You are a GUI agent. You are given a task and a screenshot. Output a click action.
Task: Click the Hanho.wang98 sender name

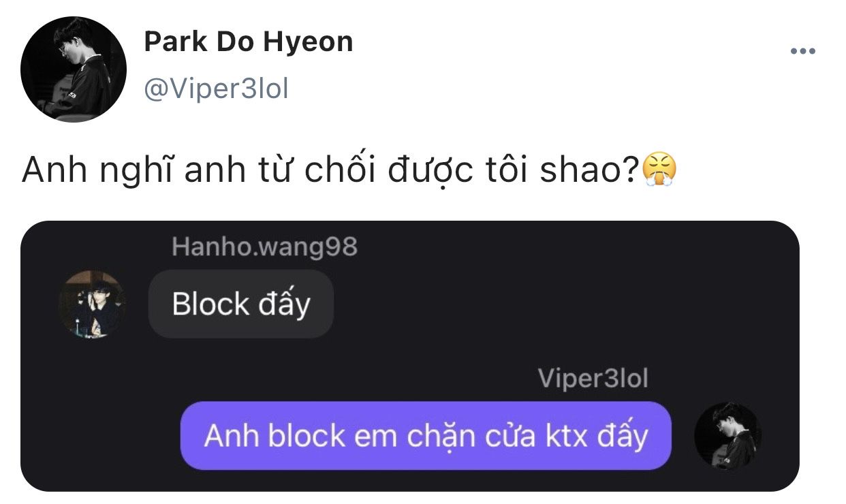pos(264,247)
